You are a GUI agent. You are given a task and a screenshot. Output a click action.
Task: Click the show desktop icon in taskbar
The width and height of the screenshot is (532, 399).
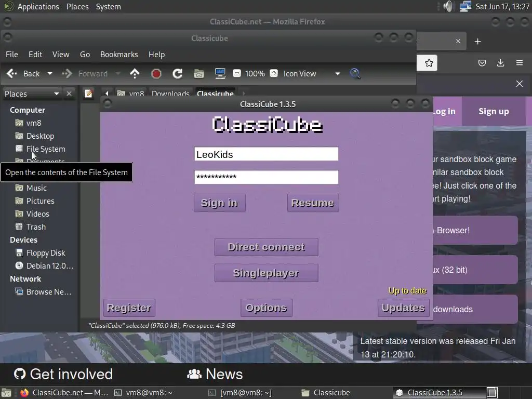click(x=6, y=393)
